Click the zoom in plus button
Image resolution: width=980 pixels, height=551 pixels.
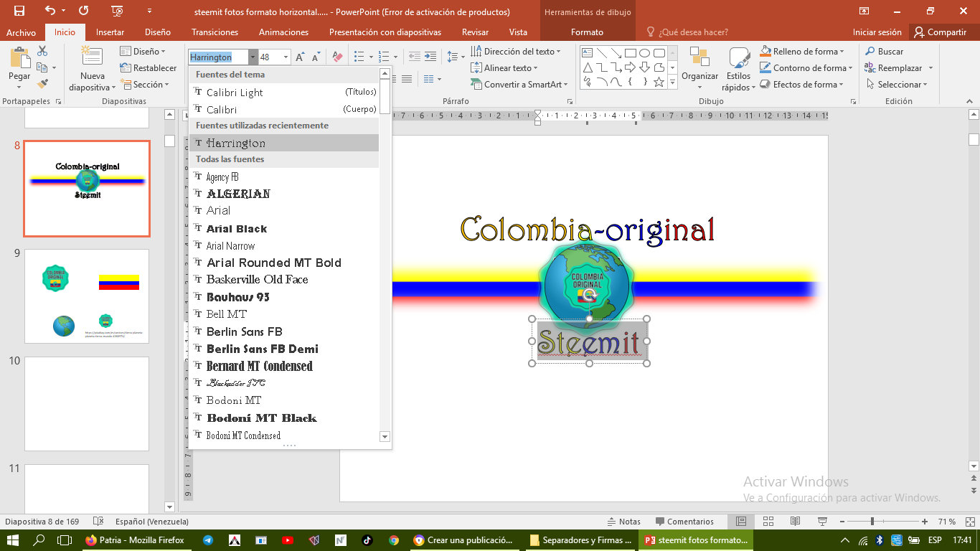(926, 522)
